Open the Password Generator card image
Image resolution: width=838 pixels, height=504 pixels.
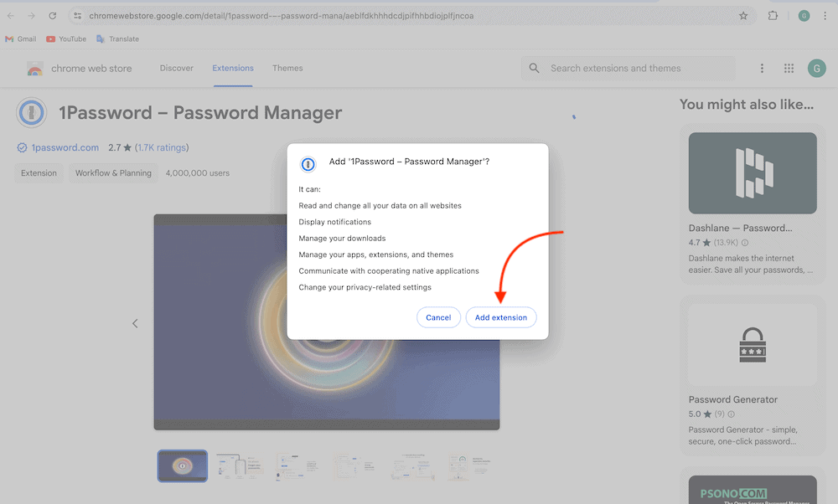(753, 345)
